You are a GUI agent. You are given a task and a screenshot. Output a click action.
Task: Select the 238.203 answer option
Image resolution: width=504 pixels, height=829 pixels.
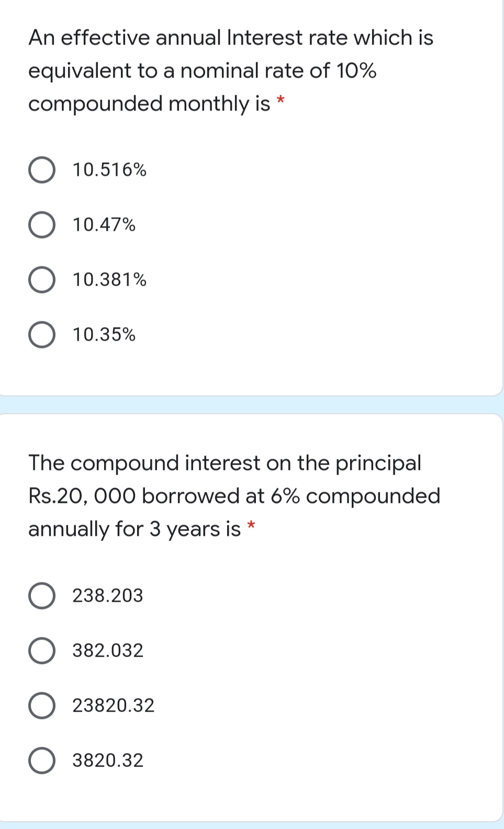point(43,595)
